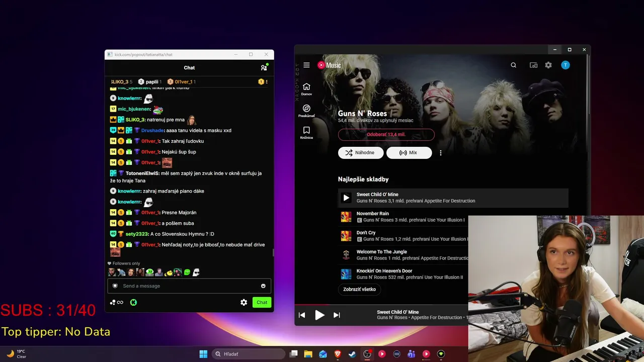Screen dimensions: 644x362
Task: Click the Sweet Child O' Mine title in player bar
Action: (x=398, y=312)
